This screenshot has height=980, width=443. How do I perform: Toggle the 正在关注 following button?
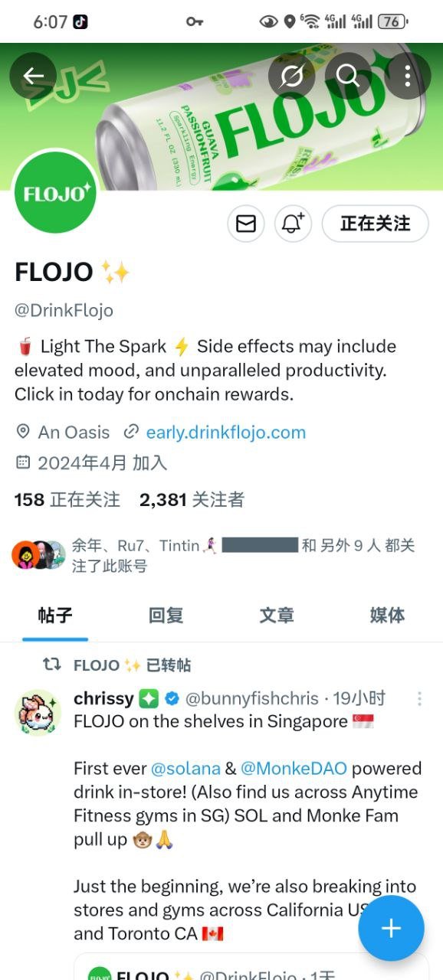click(375, 224)
